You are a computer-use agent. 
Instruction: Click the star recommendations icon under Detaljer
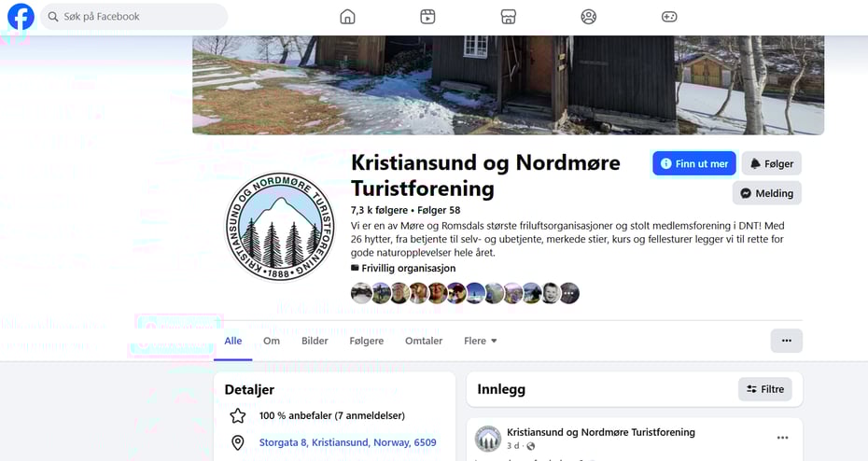(238, 415)
